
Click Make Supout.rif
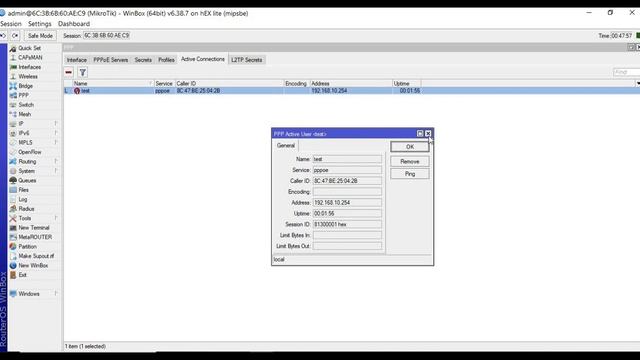[x=36, y=256]
